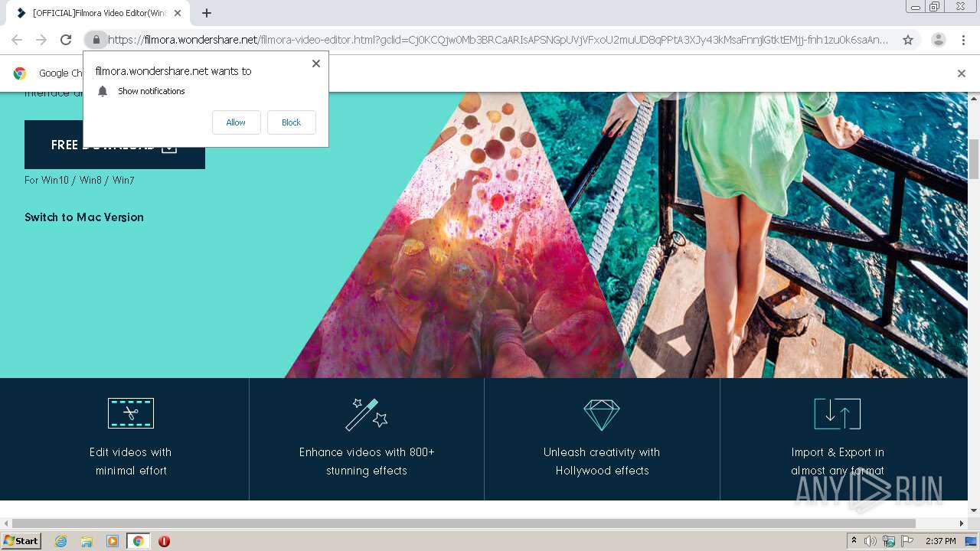Click the Chrome taskbar button
Viewport: 980px width, 551px height.
coord(138,541)
